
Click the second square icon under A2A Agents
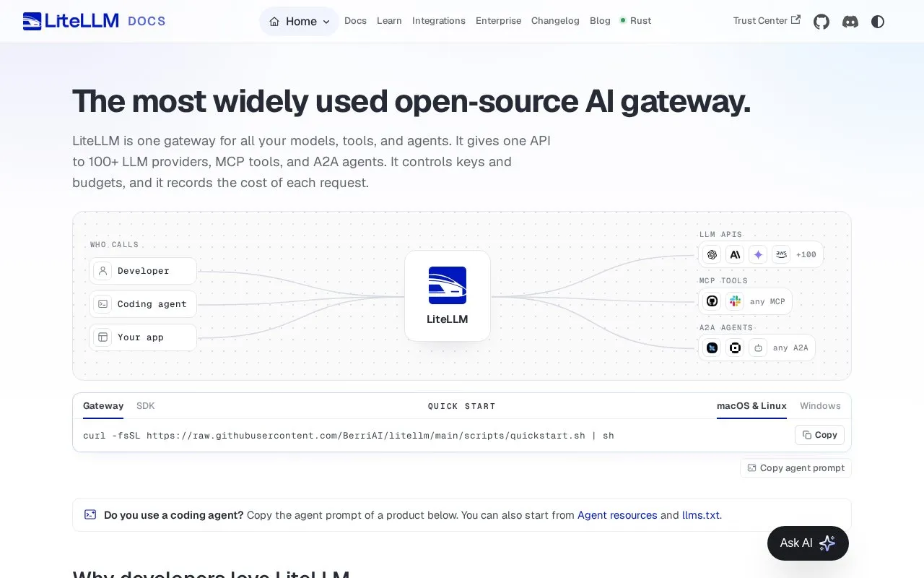[735, 348]
